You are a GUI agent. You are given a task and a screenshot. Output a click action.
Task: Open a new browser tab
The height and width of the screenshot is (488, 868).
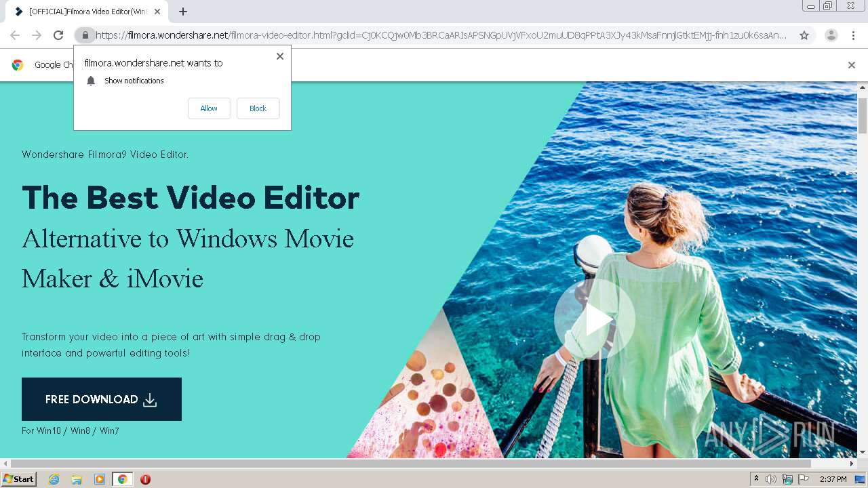pos(183,12)
